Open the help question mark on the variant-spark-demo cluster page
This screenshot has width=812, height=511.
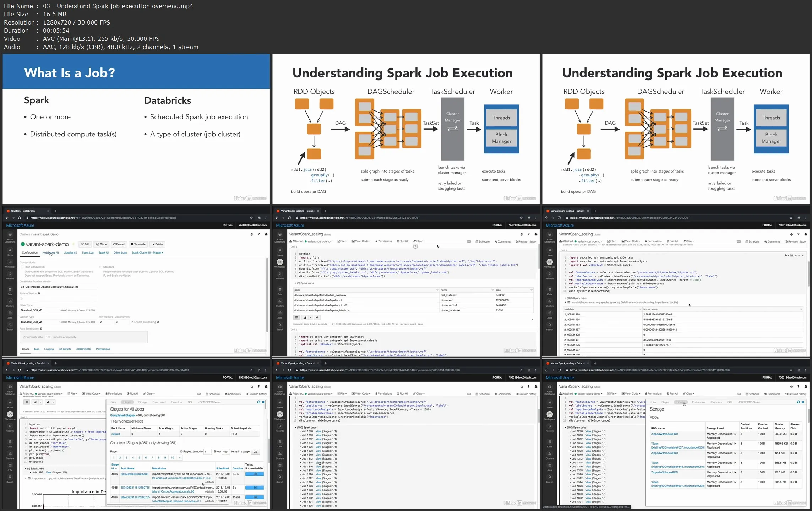(x=259, y=234)
